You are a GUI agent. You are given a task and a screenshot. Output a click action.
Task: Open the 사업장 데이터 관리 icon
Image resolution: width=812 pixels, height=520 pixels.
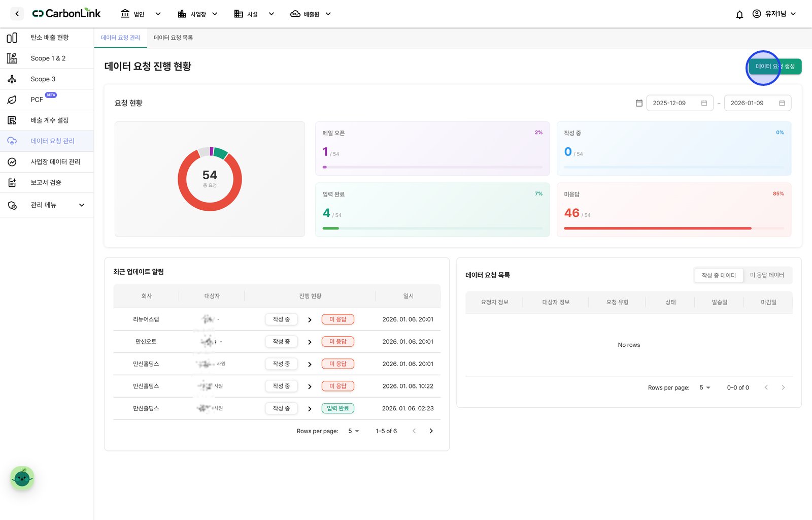click(12, 162)
